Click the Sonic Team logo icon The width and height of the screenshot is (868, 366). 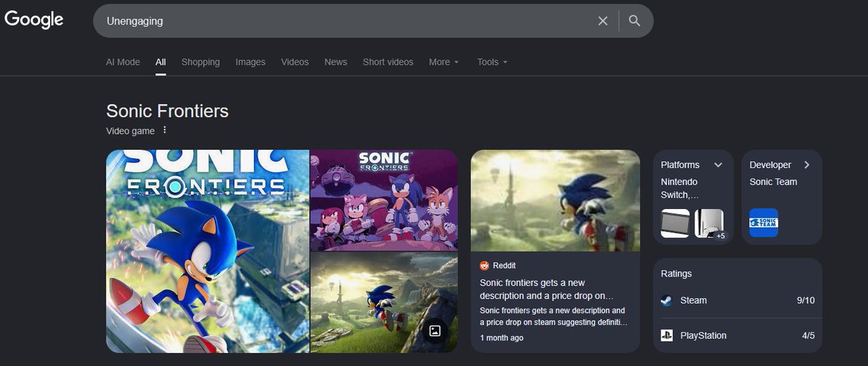pos(764,224)
